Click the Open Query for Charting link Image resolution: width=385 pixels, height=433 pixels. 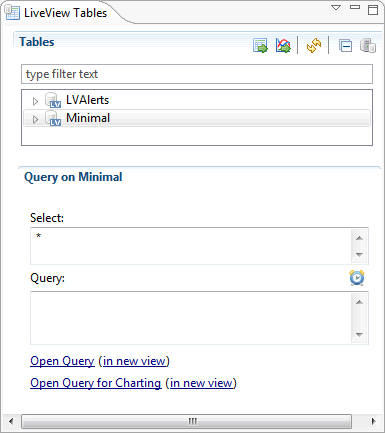pyautogui.click(x=96, y=383)
